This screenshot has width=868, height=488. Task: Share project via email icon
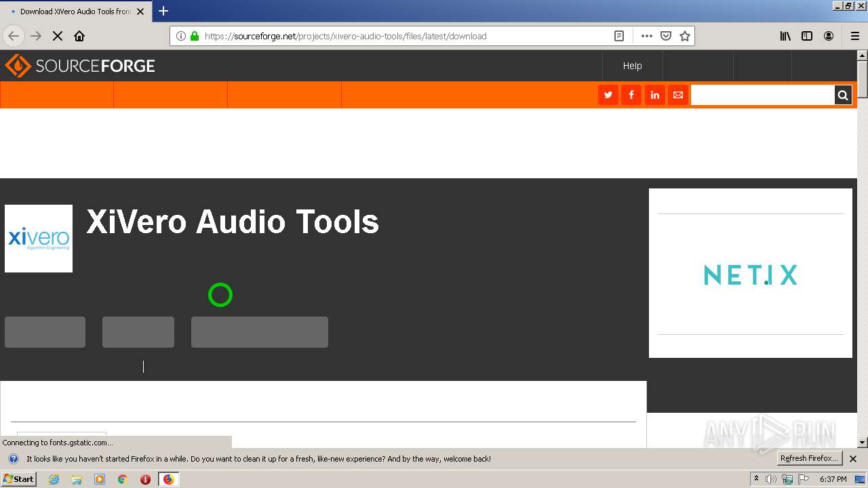pyautogui.click(x=677, y=95)
